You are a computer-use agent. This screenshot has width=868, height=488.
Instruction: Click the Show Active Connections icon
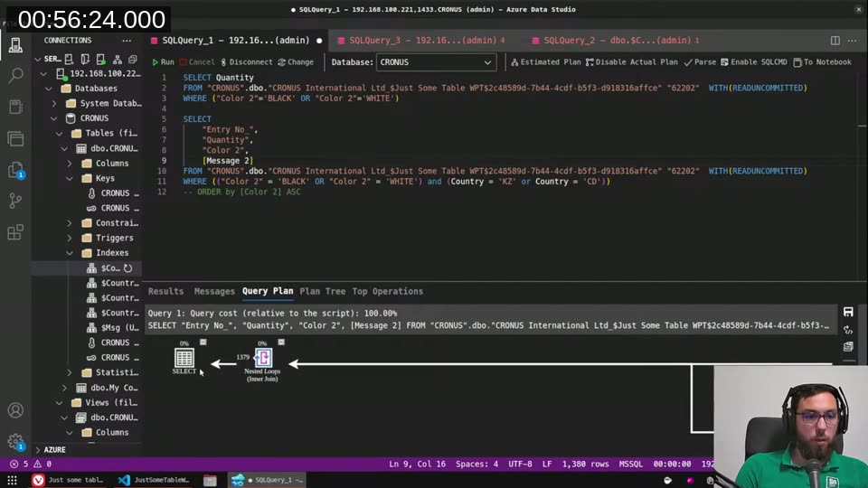point(100,59)
